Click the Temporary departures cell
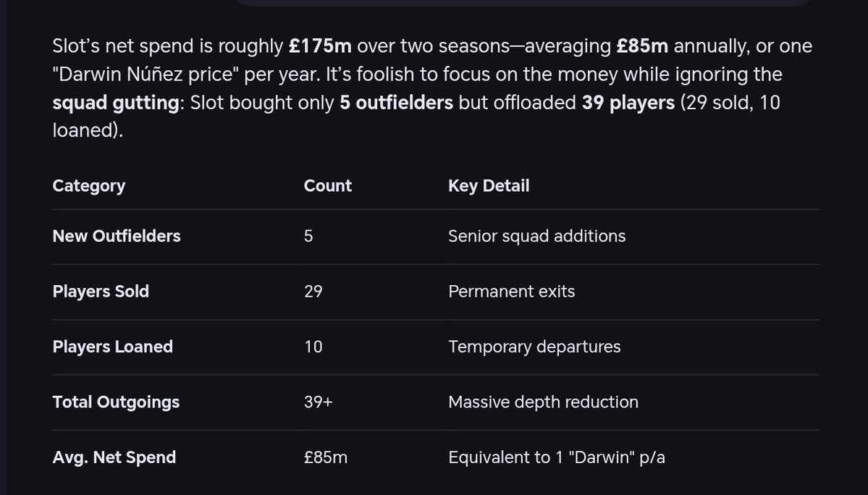 (x=534, y=347)
